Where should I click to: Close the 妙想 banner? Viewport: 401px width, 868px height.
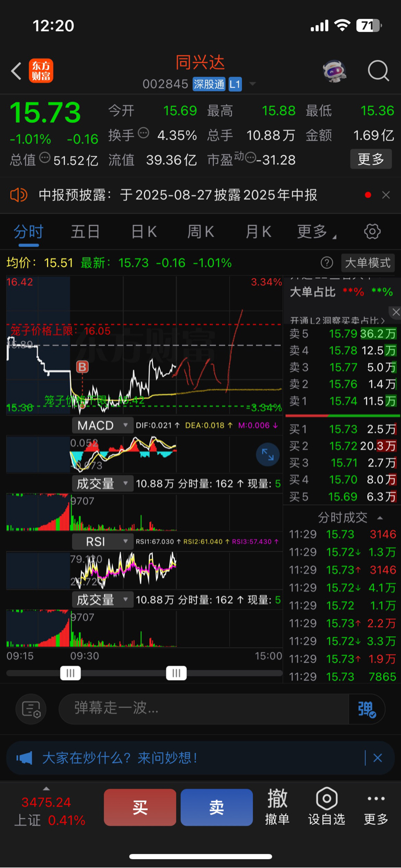click(378, 757)
